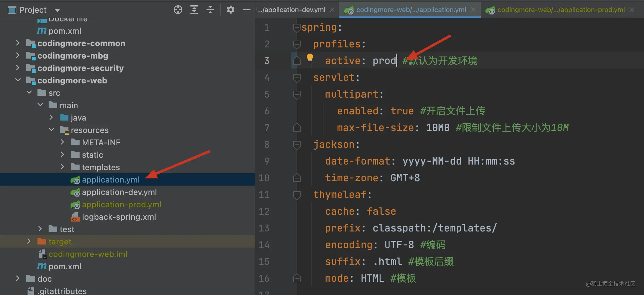Place cursor on 'prod' value on line 3
Image resolution: width=644 pixels, height=295 pixels.
384,61
